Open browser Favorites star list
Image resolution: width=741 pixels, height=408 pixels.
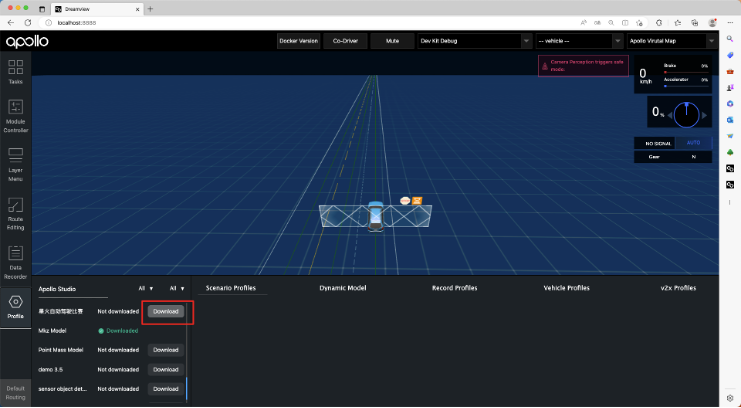[x=678, y=23]
